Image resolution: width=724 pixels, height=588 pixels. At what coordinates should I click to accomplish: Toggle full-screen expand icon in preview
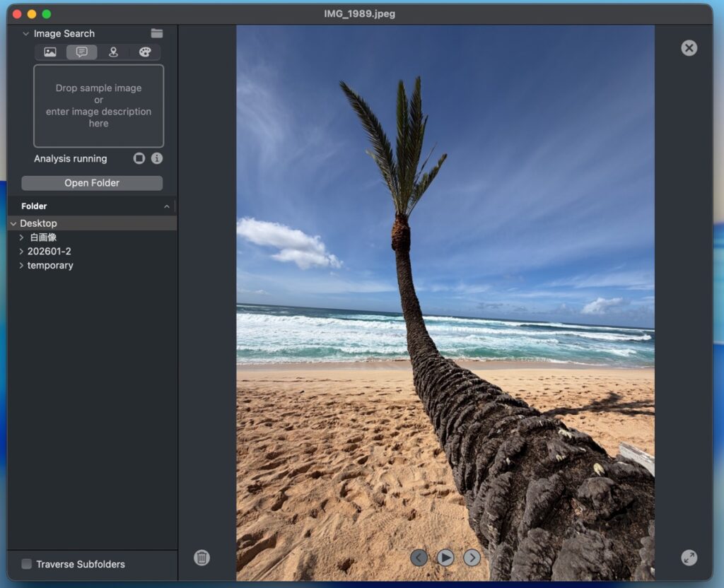[689, 558]
